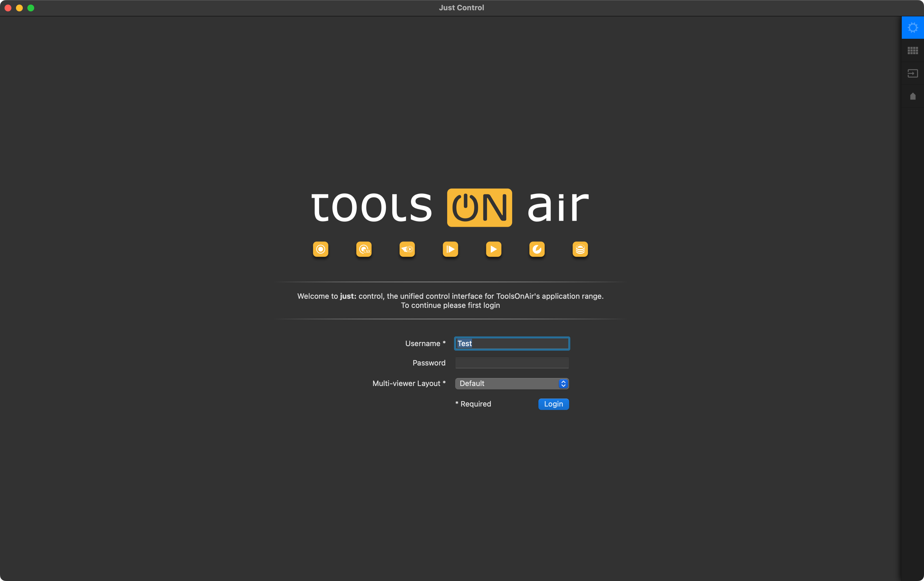Open the settings gear in the sidebar
The image size is (924, 581).
click(913, 28)
